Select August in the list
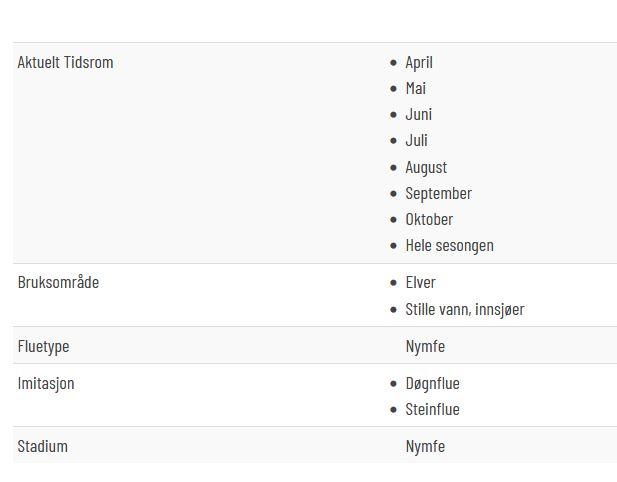 tap(426, 168)
